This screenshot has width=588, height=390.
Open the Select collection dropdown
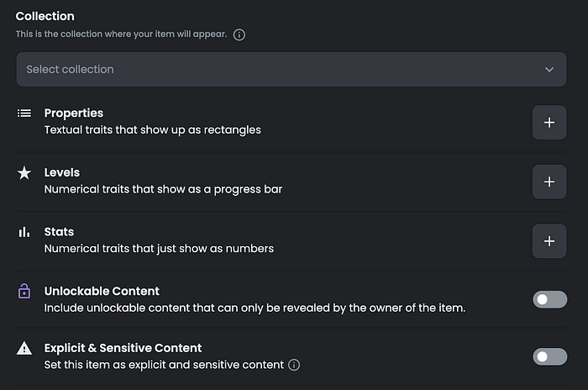[291, 70]
